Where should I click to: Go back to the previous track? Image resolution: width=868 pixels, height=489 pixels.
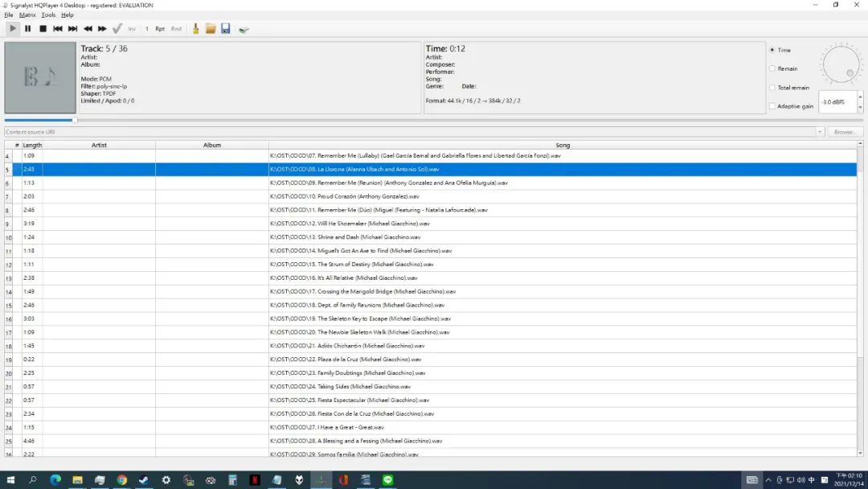tap(58, 29)
